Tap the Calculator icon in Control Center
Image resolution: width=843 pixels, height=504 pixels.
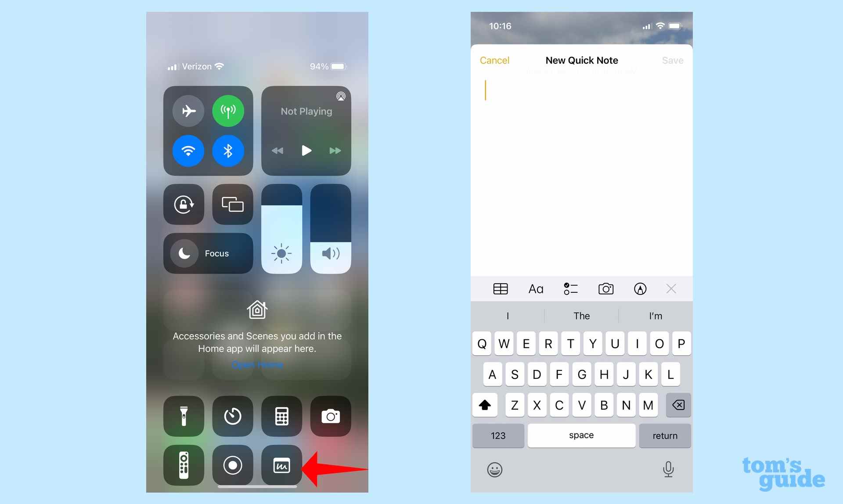point(281,416)
